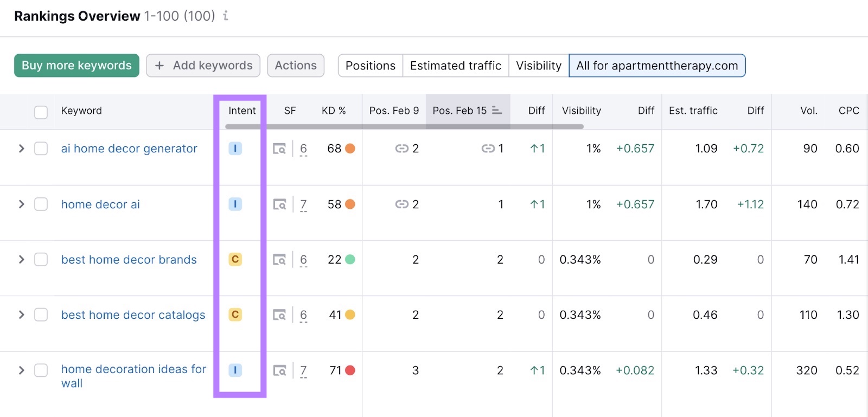The height and width of the screenshot is (417, 868).
Task: Check the box for home decoration ideas for wall
Action: (41, 370)
